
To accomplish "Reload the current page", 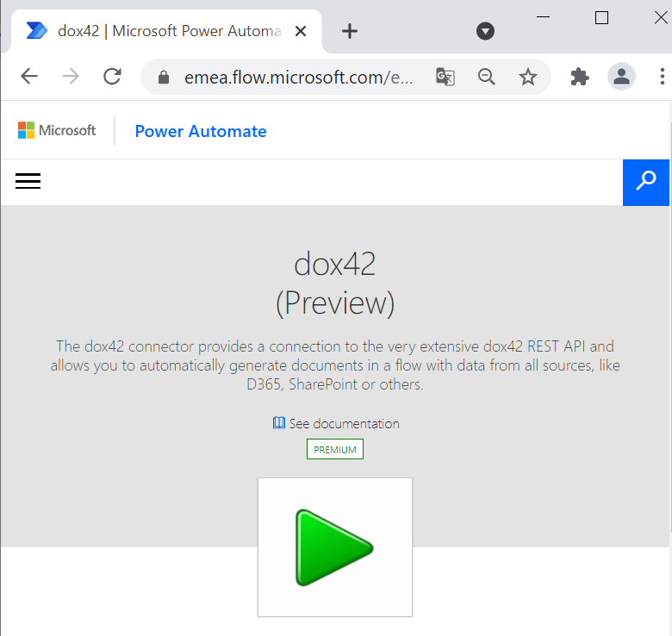I will click(x=112, y=77).
